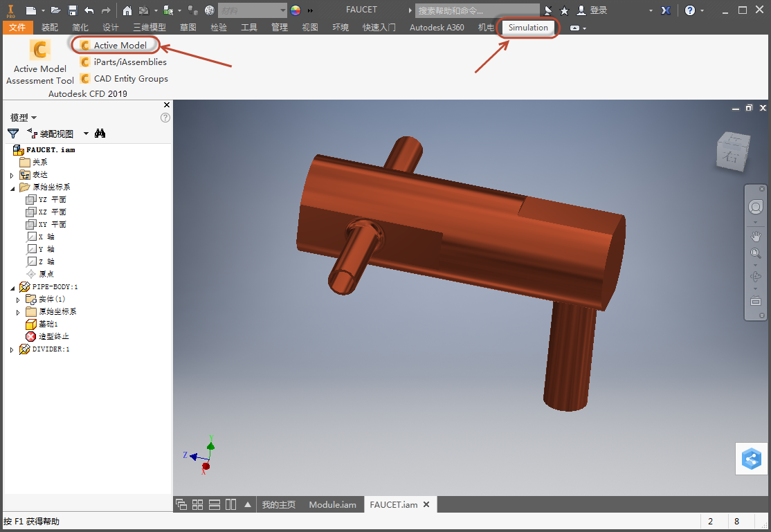Click the filter funnel in model browser
This screenshot has width=771, height=532.
click(x=13, y=134)
